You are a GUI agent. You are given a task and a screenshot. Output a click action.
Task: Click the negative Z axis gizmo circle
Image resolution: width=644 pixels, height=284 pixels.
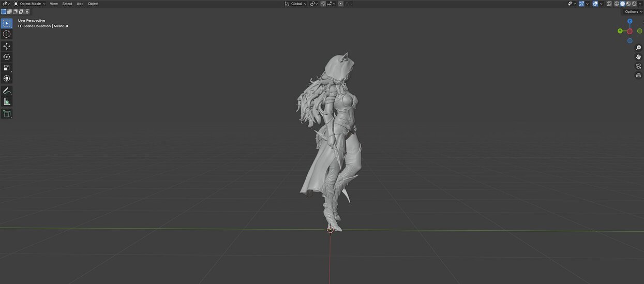click(x=630, y=40)
